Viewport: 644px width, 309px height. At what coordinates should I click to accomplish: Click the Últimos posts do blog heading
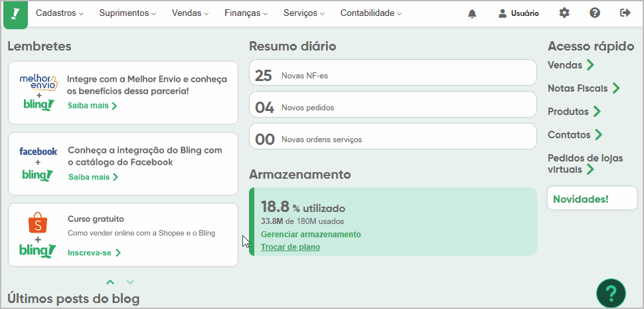pyautogui.click(x=74, y=298)
